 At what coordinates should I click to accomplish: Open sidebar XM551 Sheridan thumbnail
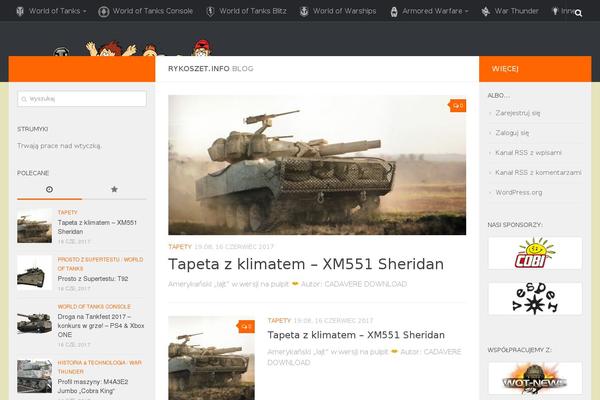tap(34, 226)
